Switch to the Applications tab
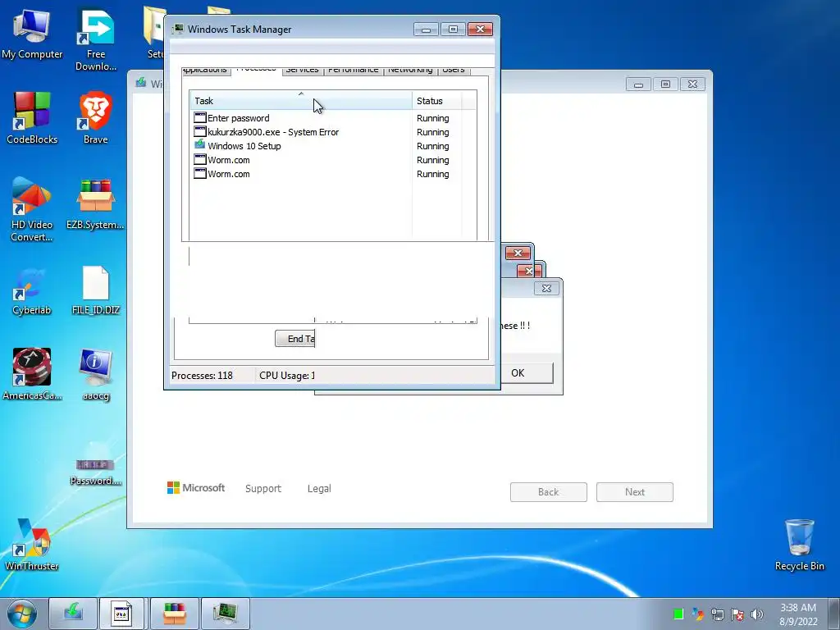The image size is (840, 630). (205, 71)
